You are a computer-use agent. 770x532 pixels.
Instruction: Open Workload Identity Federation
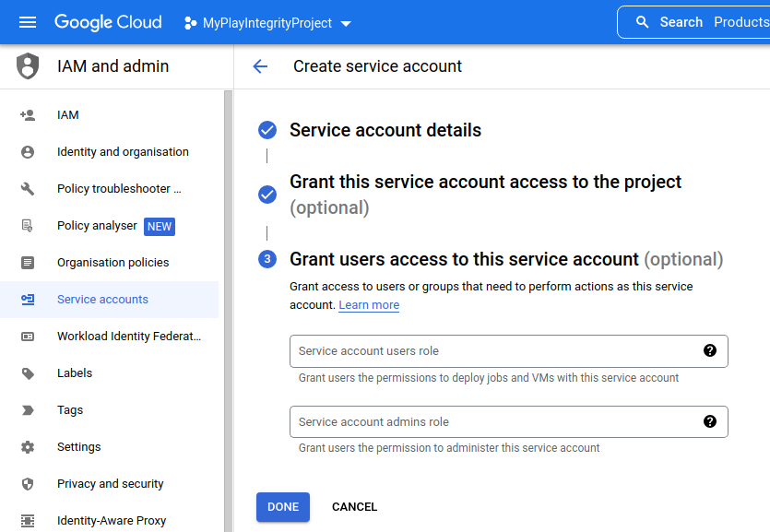(x=128, y=336)
